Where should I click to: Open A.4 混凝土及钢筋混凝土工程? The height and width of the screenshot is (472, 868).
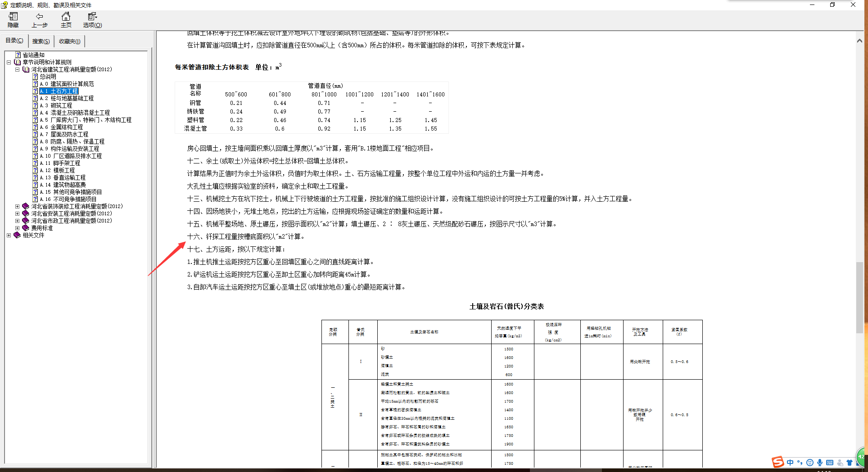75,113
